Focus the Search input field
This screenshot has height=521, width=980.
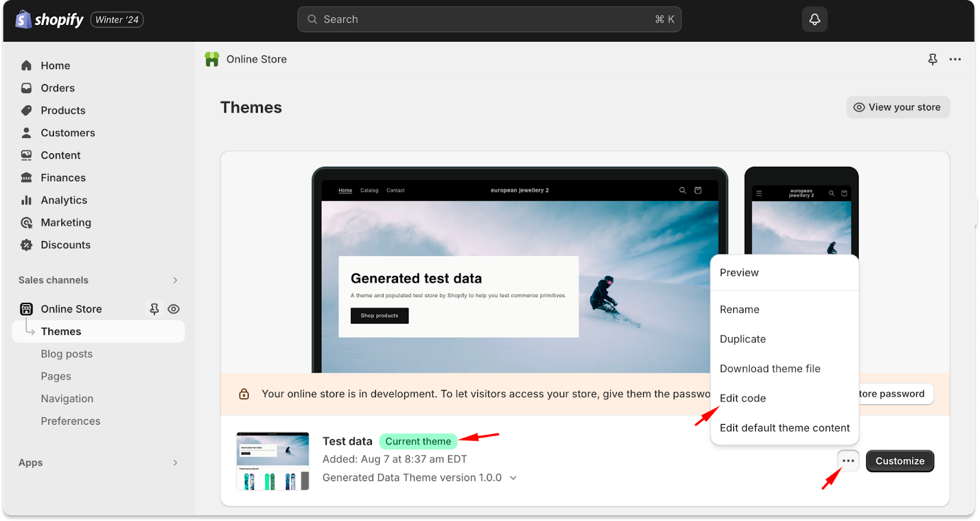pyautogui.click(x=489, y=20)
